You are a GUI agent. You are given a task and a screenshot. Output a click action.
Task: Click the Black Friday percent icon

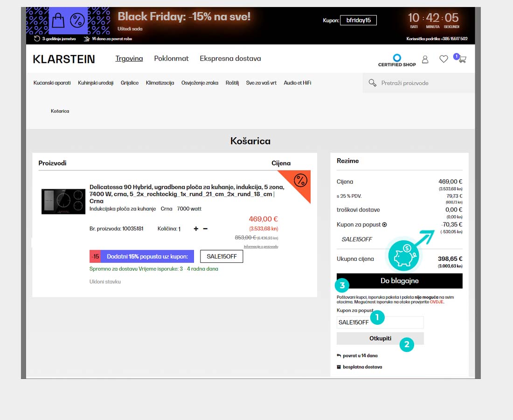[x=77, y=20]
